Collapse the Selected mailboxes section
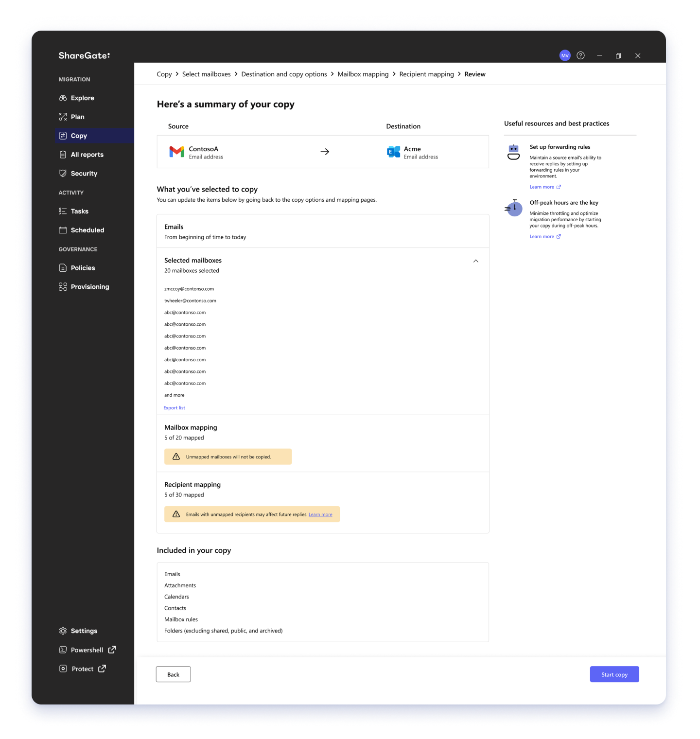700x739 pixels. (x=476, y=261)
